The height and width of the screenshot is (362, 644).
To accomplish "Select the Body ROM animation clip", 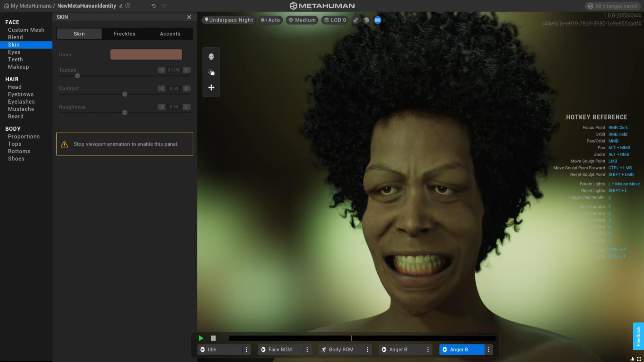I will [x=341, y=349].
